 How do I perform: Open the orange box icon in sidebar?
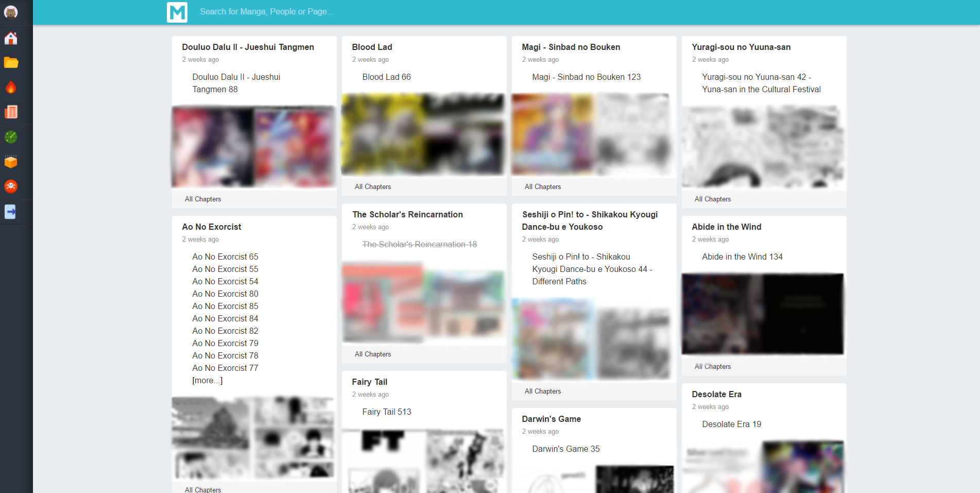11,161
